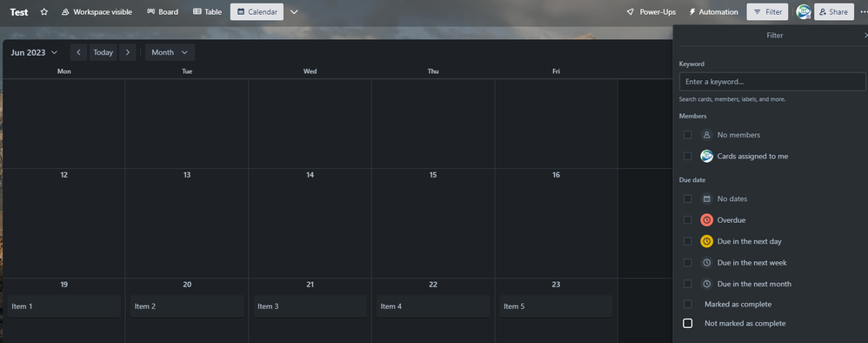
Task: Open Power-Ups menu
Action: tap(651, 11)
